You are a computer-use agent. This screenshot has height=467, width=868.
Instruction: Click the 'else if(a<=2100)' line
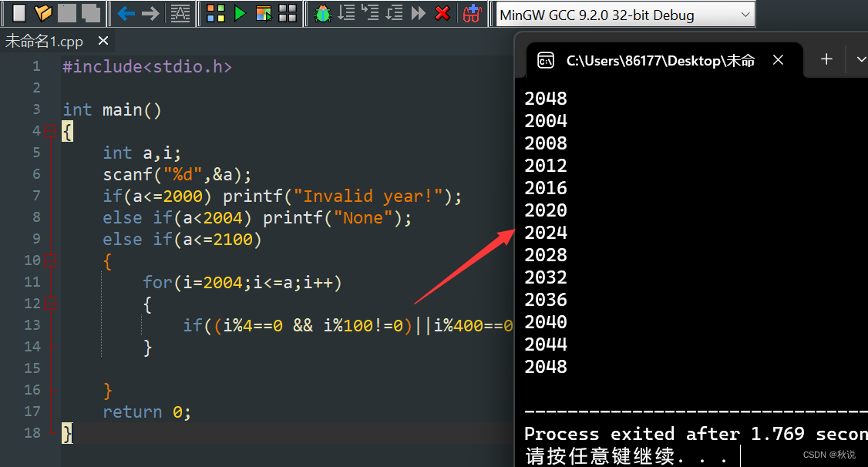(x=182, y=239)
